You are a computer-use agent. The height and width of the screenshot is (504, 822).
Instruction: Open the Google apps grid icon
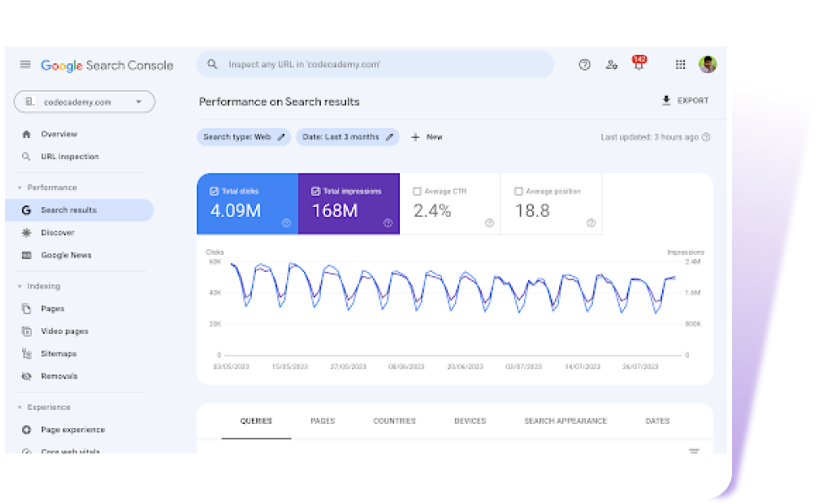[x=681, y=65]
